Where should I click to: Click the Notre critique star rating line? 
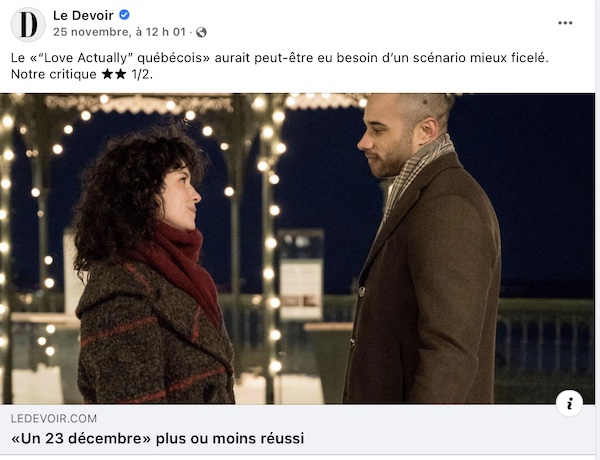(x=82, y=74)
